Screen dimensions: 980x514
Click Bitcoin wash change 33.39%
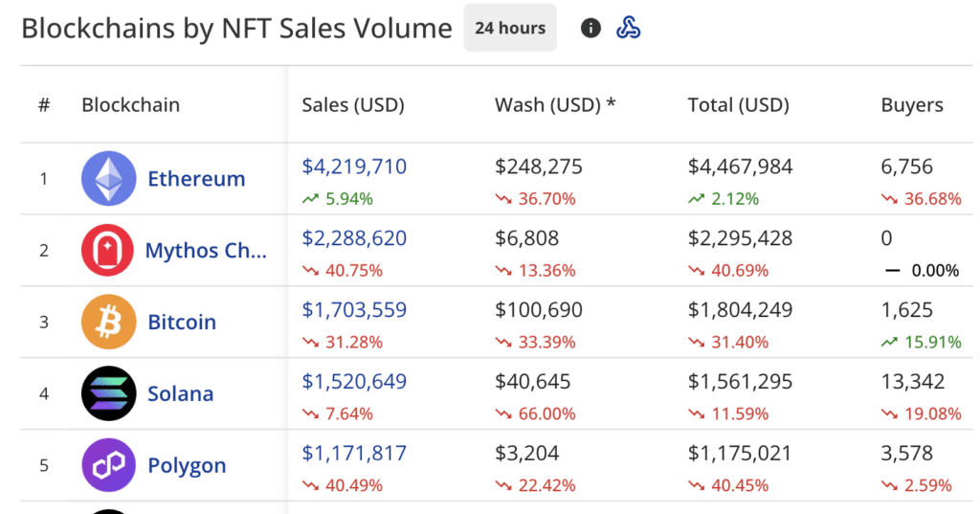tap(536, 342)
